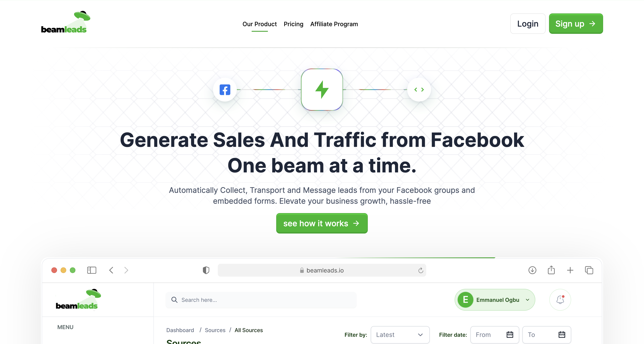Click the 'see how it works' button
The image size is (644, 344).
click(x=322, y=223)
